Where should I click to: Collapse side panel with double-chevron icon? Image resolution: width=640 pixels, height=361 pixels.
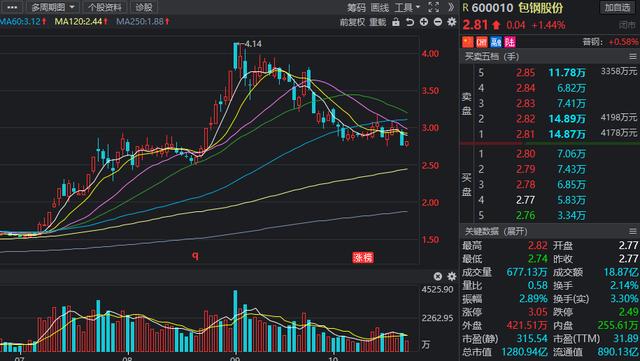[451, 7]
